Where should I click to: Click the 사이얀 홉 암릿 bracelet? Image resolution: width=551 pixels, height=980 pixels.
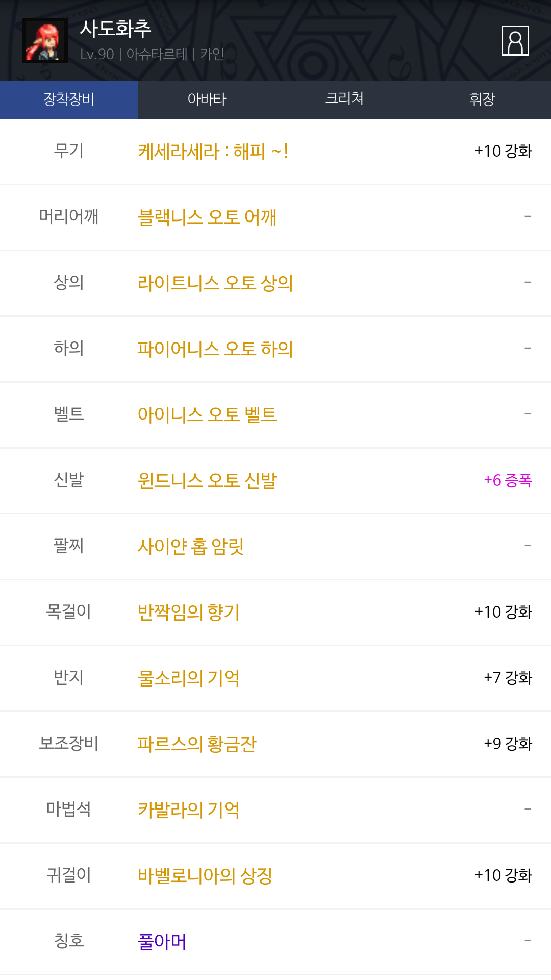191,547
